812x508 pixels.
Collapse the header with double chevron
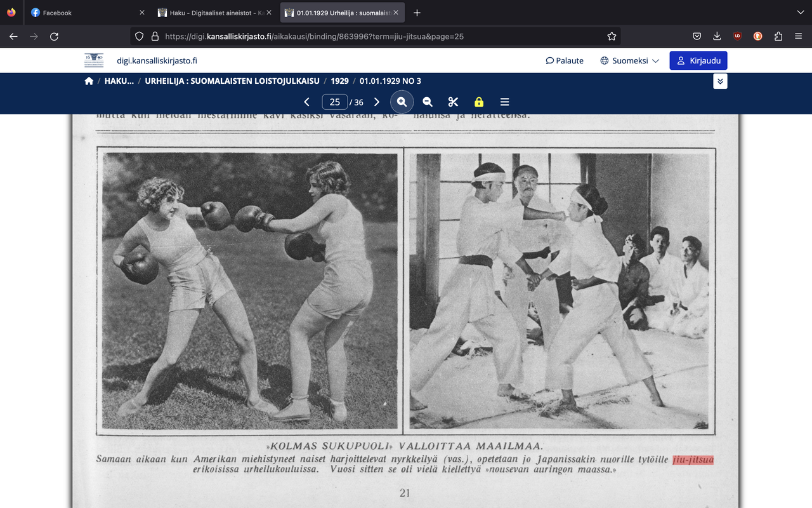pos(720,81)
